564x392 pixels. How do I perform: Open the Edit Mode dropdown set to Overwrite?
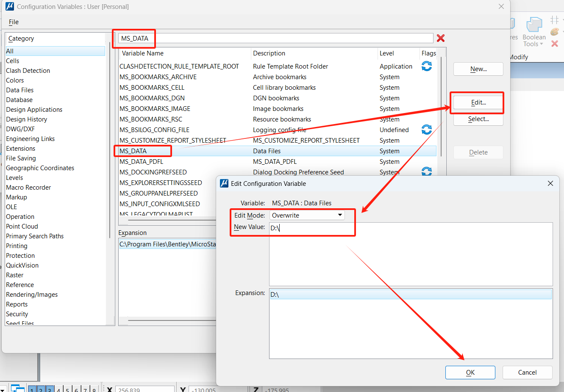(307, 215)
